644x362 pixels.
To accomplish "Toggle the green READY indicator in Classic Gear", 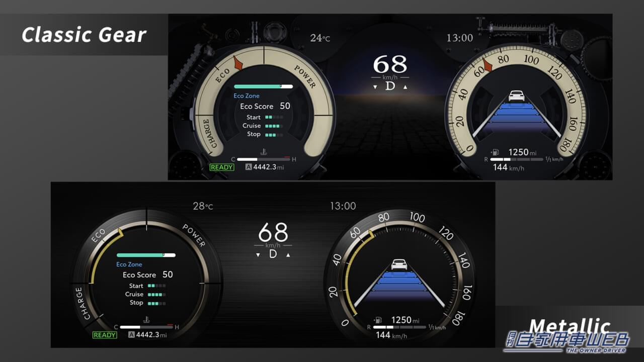I will click(x=222, y=167).
